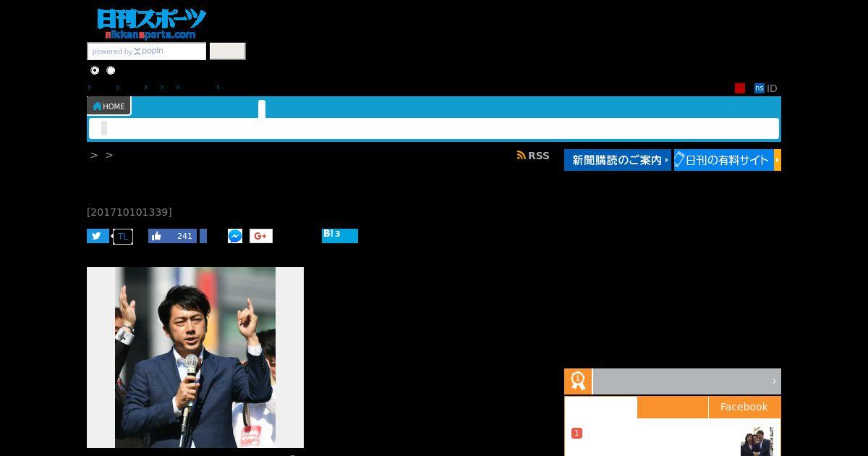Click the Facebook like count 241
Image resolution: width=868 pixels, height=456 pixels.
point(184,236)
